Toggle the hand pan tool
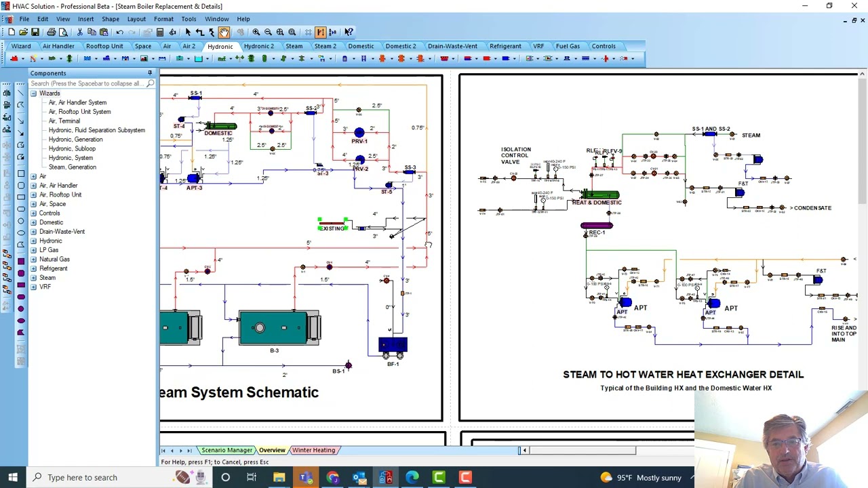This screenshot has height=488, width=868. [224, 32]
